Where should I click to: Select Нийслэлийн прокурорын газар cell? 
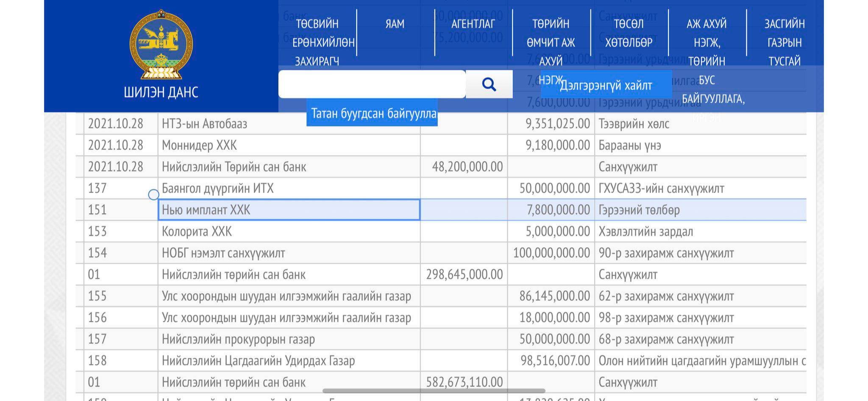pyautogui.click(x=289, y=339)
